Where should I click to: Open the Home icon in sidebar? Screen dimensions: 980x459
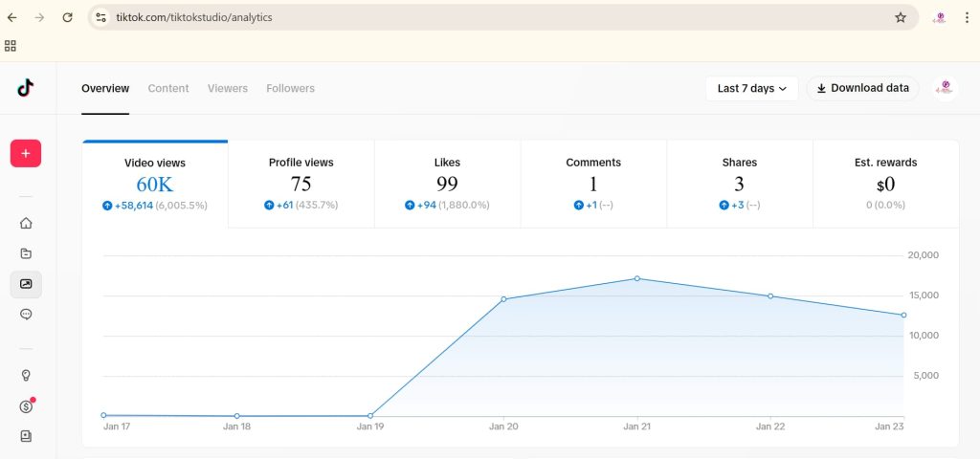[26, 224]
